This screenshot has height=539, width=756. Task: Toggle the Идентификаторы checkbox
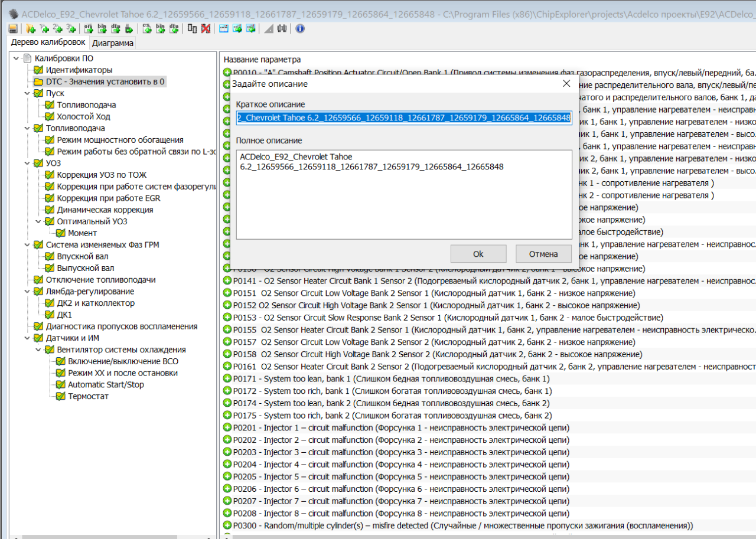coord(38,70)
